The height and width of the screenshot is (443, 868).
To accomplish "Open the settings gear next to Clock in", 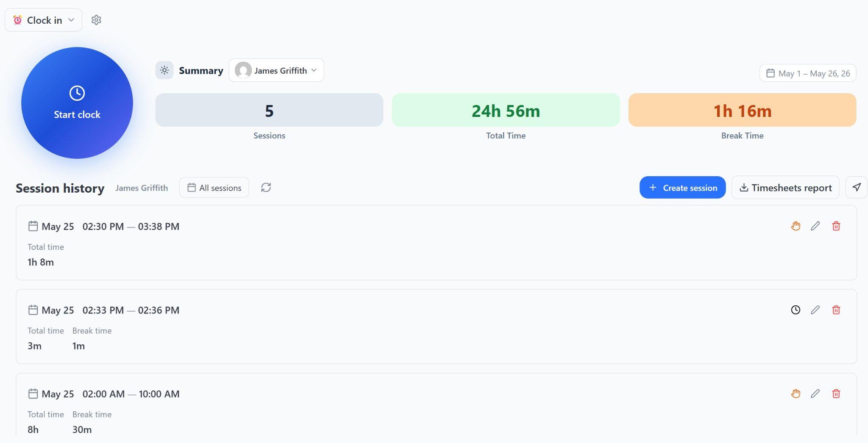I will 96,20.
